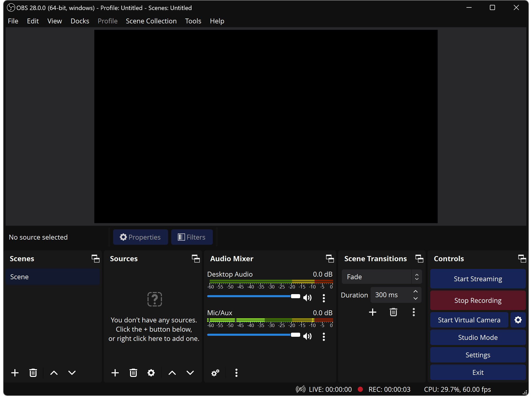
Task: Open the Scene Collection menu
Action: pyautogui.click(x=151, y=21)
